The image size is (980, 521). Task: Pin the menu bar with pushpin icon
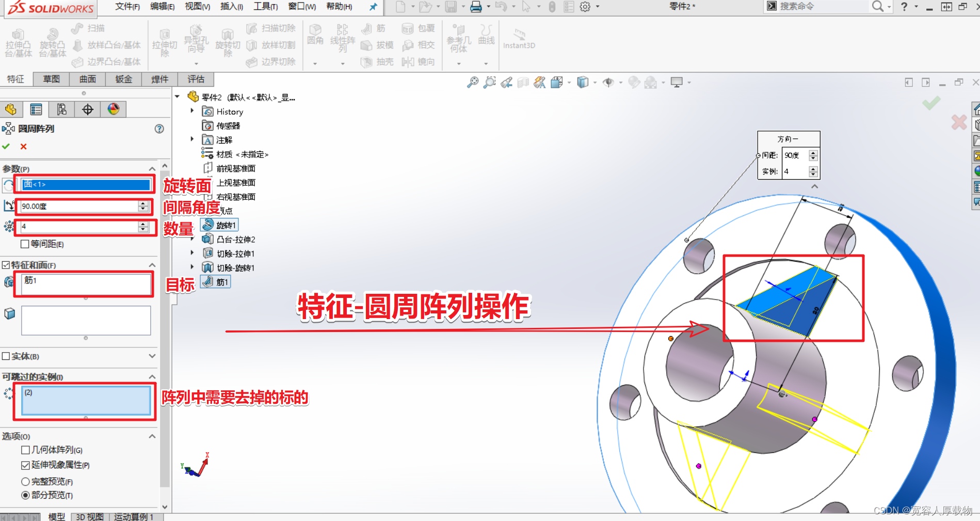(373, 7)
